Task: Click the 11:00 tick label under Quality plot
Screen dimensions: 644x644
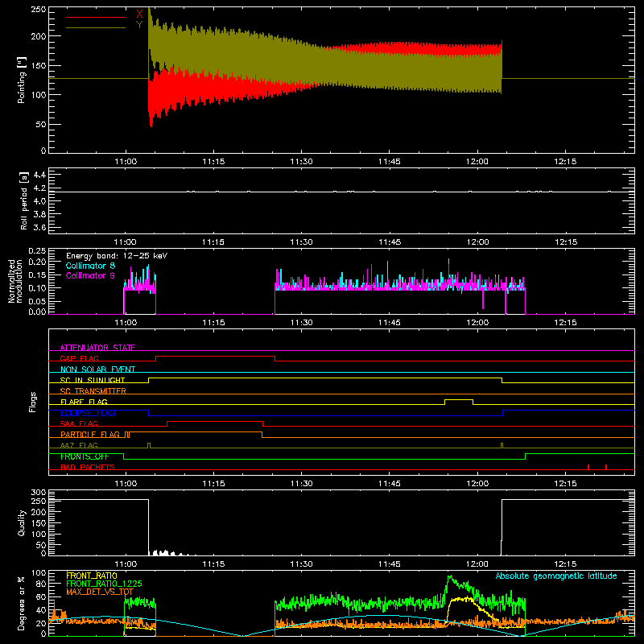Action: click(x=126, y=564)
